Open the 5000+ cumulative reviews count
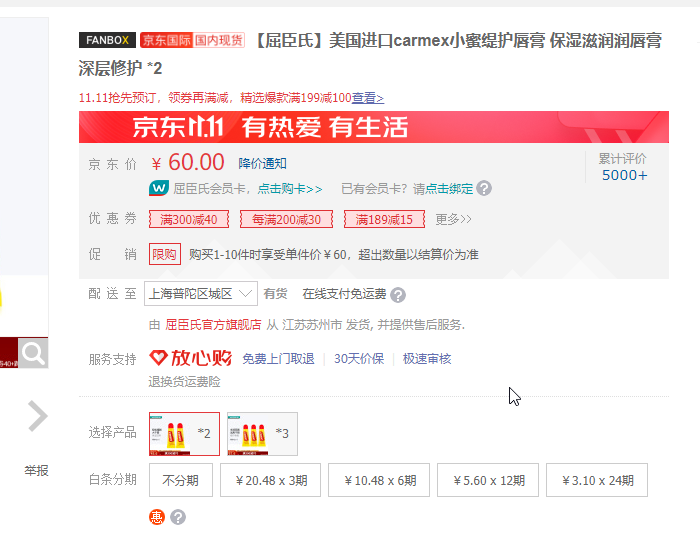Image resolution: width=700 pixels, height=542 pixels. (x=625, y=175)
